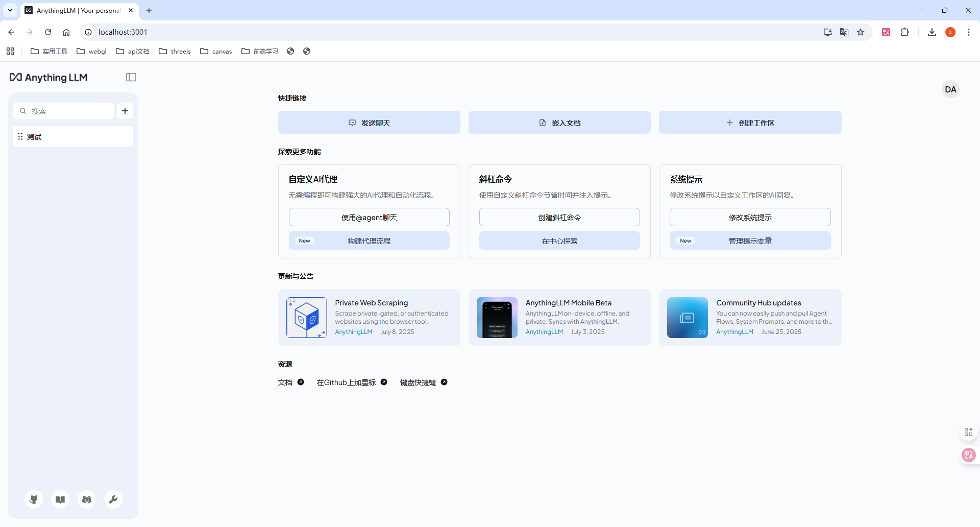The height and width of the screenshot is (527, 980).
Task: Open the Private Web Scraping thumbnail
Action: (307, 318)
